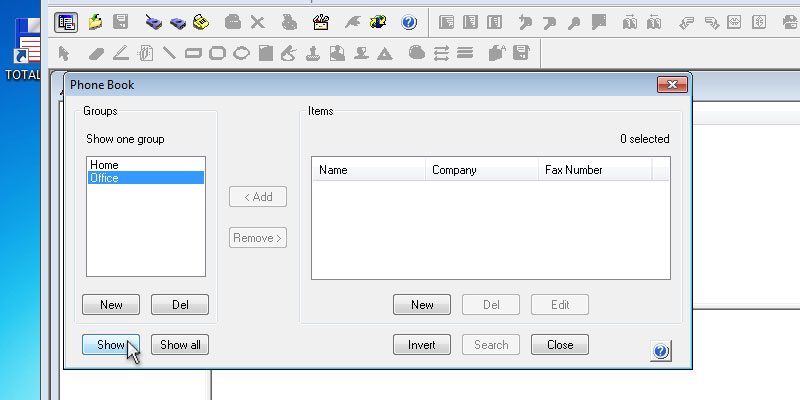The width and height of the screenshot is (800, 400).
Task: Click the Fax Number column header
Action: (x=594, y=170)
